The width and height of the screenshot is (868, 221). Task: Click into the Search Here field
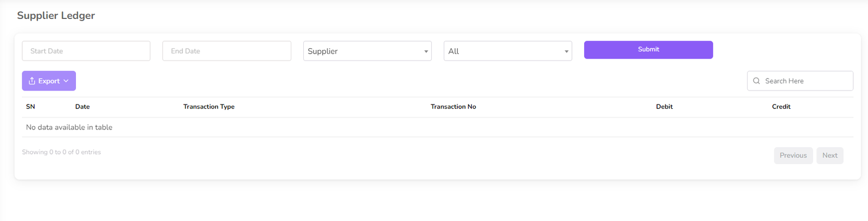[806, 81]
